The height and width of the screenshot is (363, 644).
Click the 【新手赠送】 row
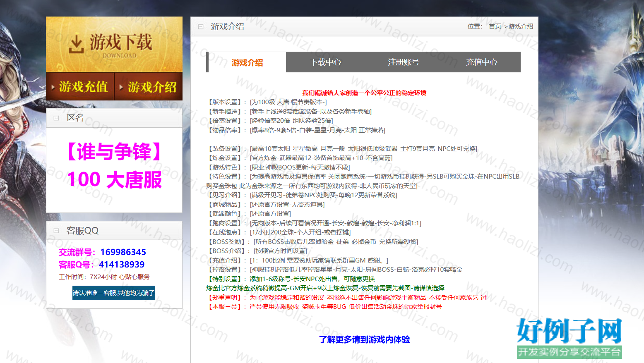coord(289,112)
